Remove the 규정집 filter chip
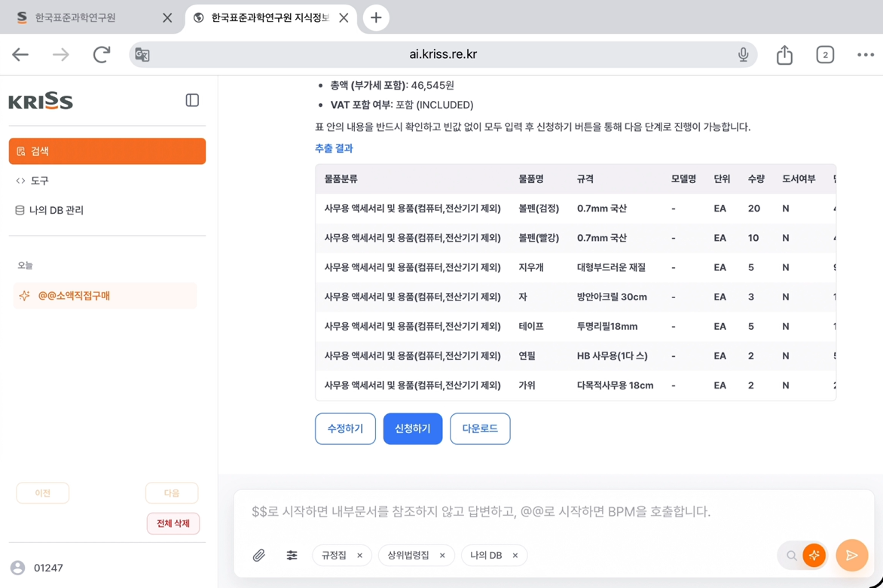The width and height of the screenshot is (883, 588). [x=360, y=556]
